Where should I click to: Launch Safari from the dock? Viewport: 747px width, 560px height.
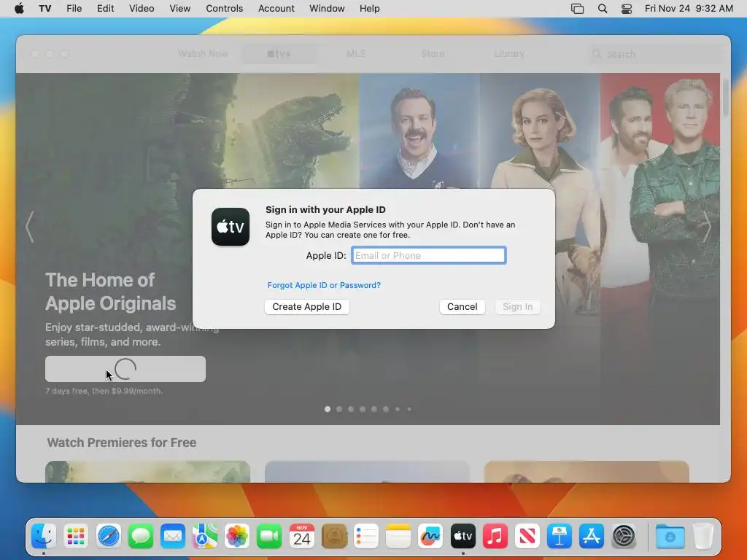[x=109, y=536]
